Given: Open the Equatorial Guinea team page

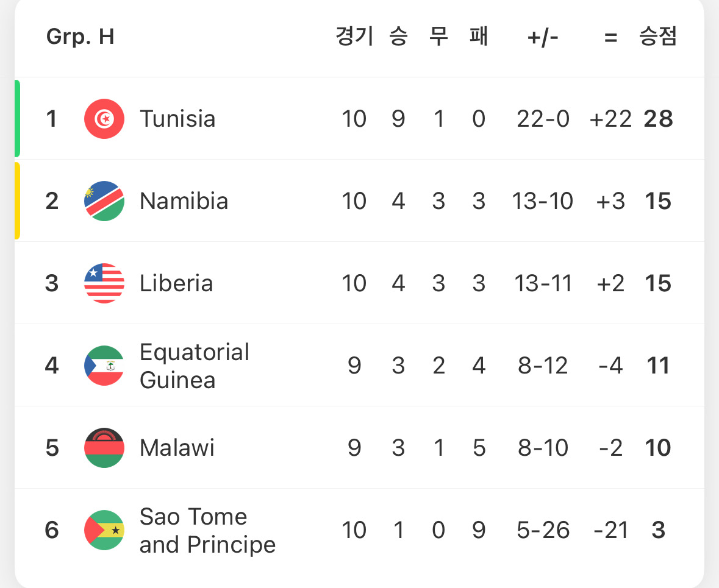Looking at the screenshot, I should pyautogui.click(x=195, y=366).
